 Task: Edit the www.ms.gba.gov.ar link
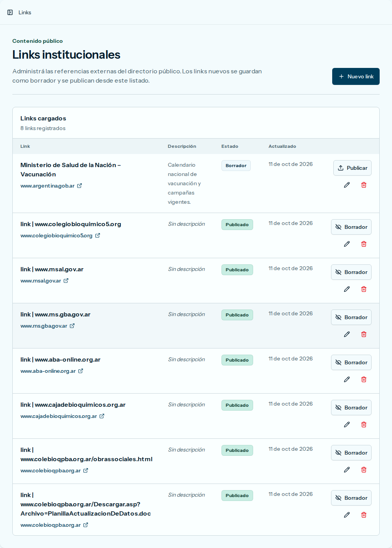tap(347, 334)
